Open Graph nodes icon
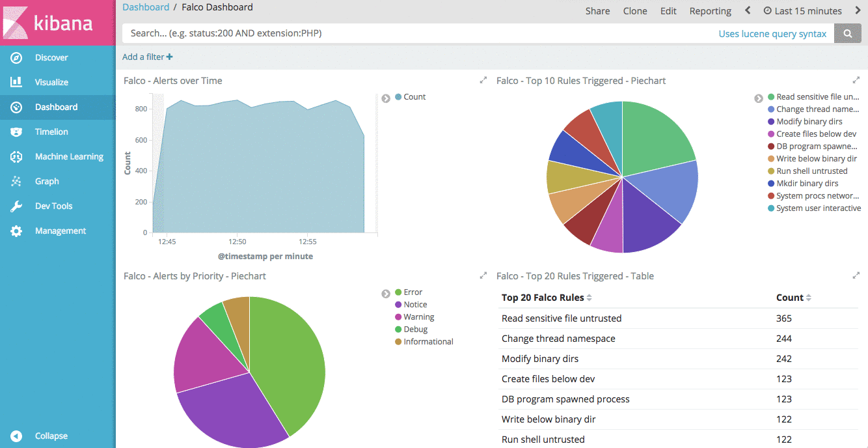 pos(16,182)
